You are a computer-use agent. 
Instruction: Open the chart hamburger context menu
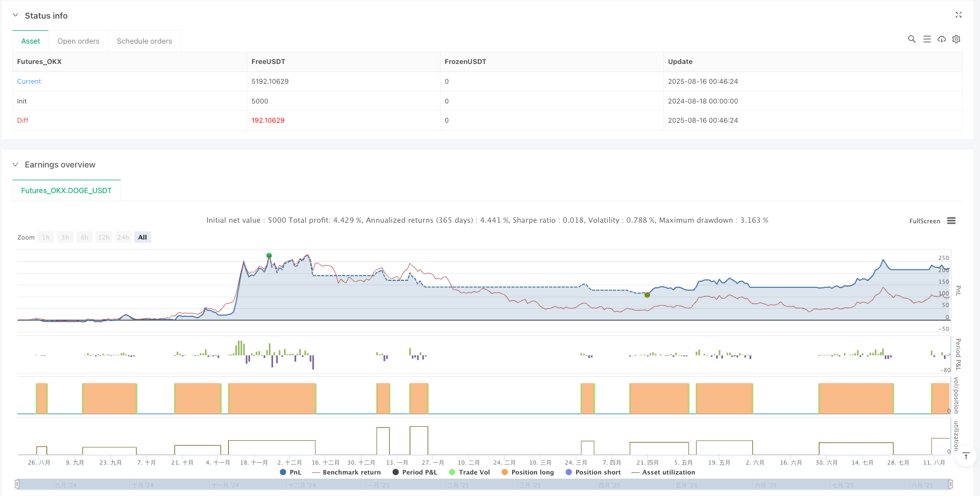click(x=951, y=221)
